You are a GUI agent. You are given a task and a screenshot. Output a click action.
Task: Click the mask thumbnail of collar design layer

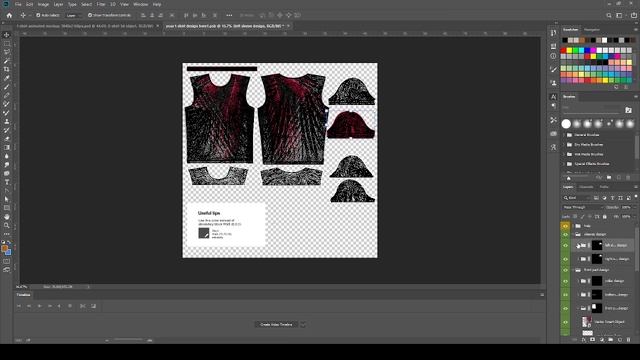[x=597, y=281]
